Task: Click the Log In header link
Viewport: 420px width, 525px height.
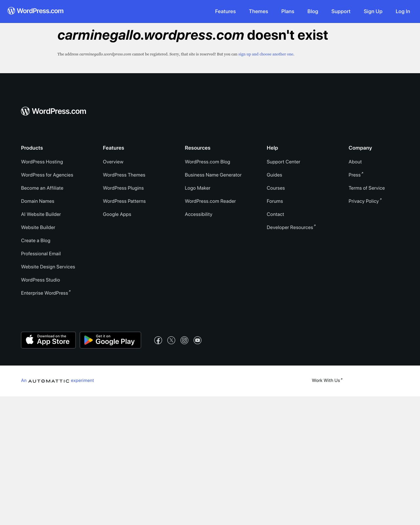Action: (x=403, y=11)
